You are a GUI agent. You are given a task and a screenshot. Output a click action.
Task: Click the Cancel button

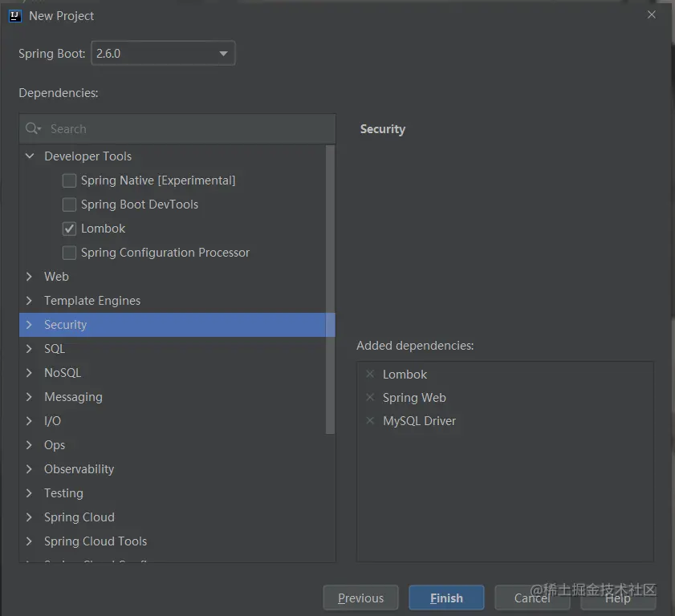(532, 598)
